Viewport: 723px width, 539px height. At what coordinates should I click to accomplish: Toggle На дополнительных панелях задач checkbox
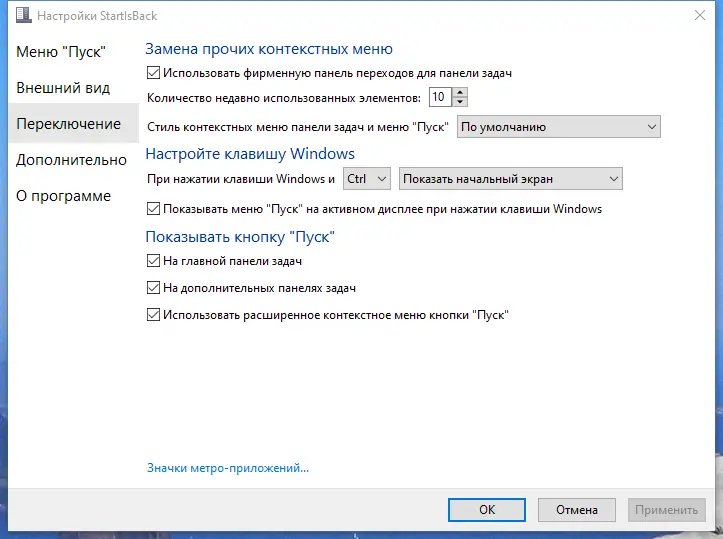tap(153, 288)
